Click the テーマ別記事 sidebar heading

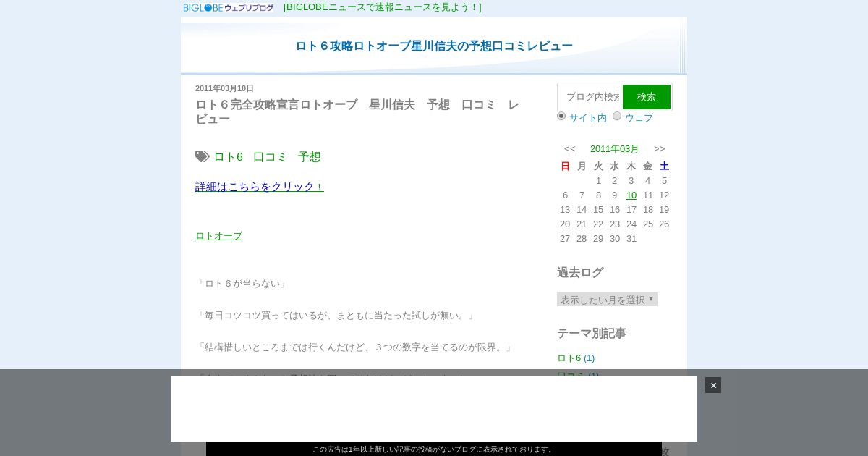[592, 334]
